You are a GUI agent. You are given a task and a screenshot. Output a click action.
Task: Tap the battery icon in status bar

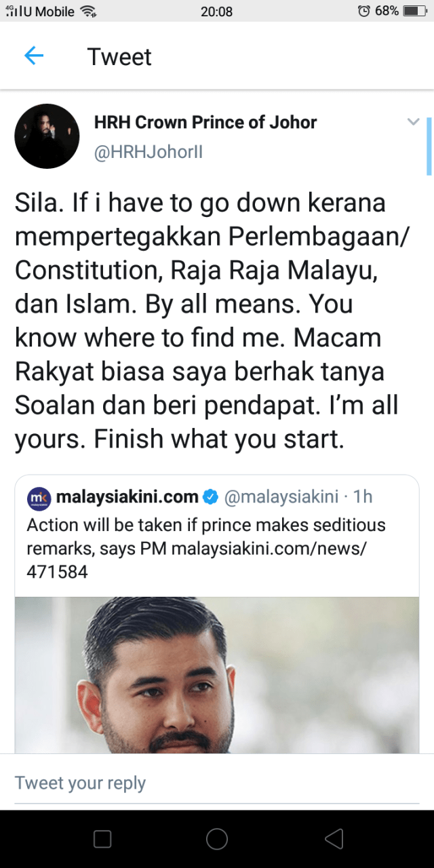tap(415, 11)
